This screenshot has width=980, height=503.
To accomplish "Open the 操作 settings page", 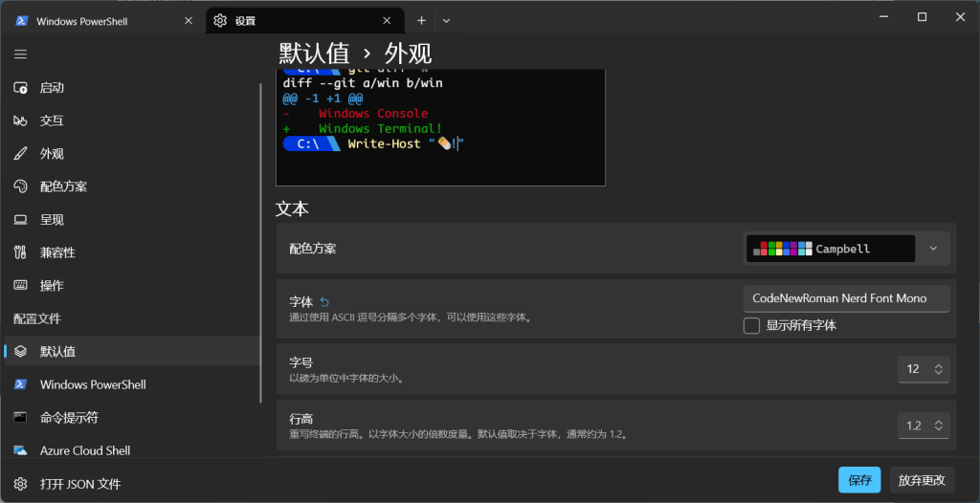I will point(131,286).
